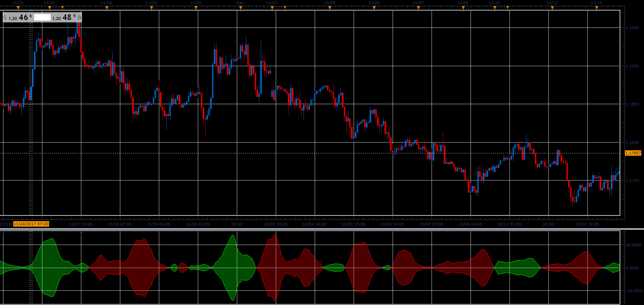Click the 12/08 day marker triangle
644x305 pixels.
tap(463, 7)
